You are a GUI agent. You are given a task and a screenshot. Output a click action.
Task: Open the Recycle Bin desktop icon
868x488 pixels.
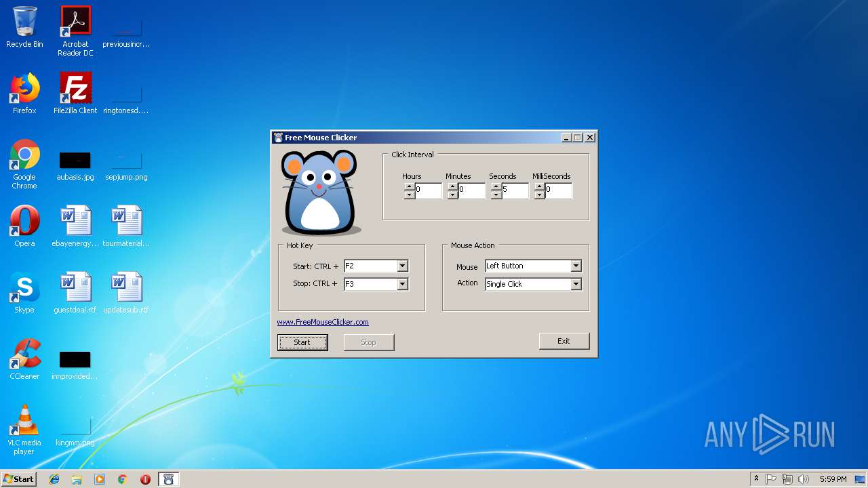pos(24,27)
